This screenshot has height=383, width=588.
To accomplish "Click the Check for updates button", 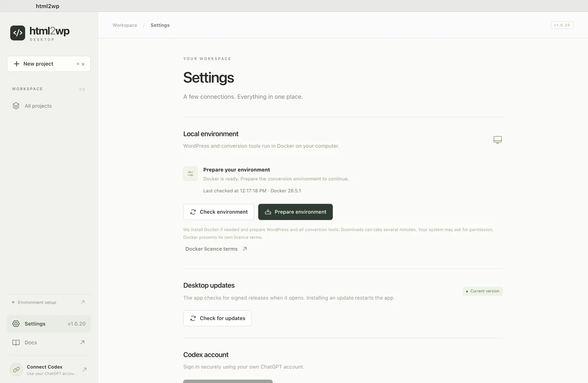I will click(x=218, y=318).
